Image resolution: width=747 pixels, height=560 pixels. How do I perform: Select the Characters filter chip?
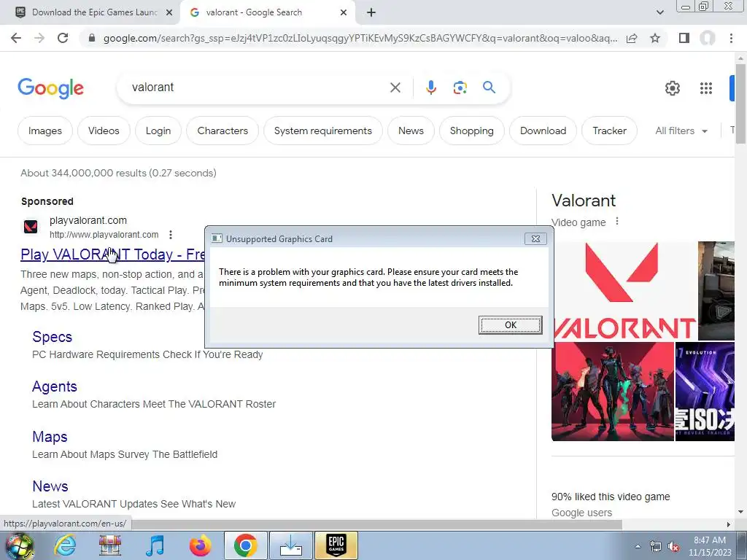[x=222, y=131]
